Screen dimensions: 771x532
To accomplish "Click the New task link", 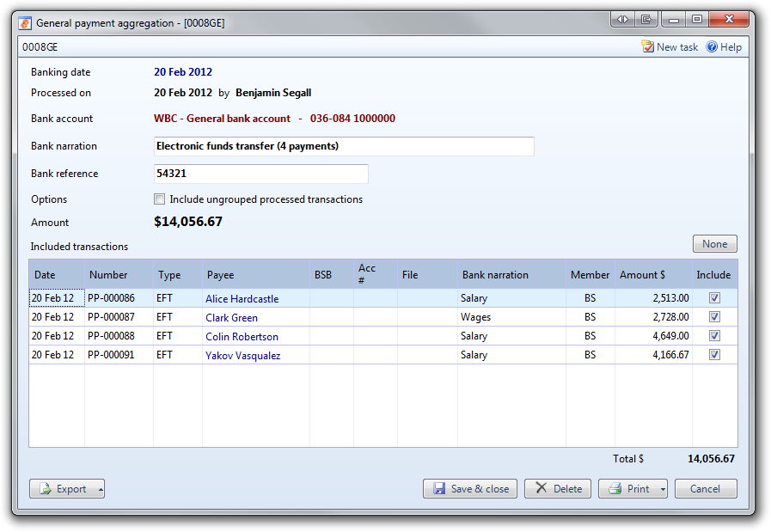I will click(677, 47).
